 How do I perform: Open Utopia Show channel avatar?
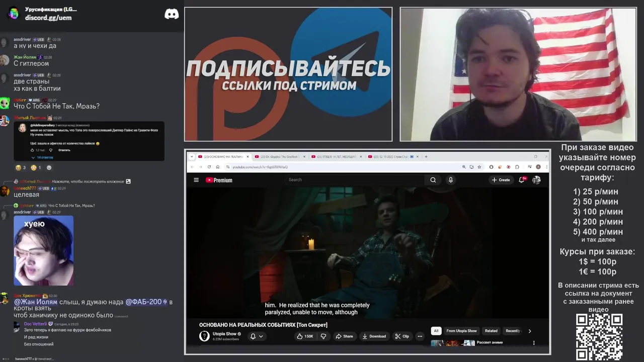tap(204, 336)
